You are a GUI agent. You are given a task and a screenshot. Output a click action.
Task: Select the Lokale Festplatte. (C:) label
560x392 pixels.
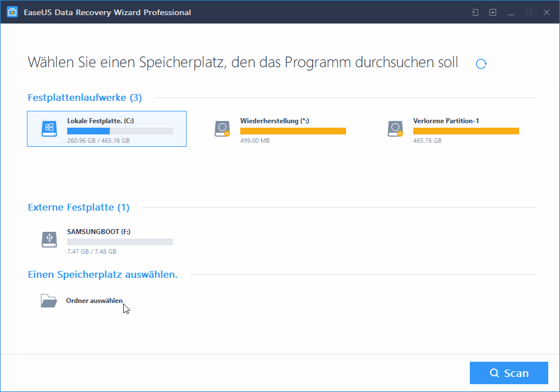[100, 120]
